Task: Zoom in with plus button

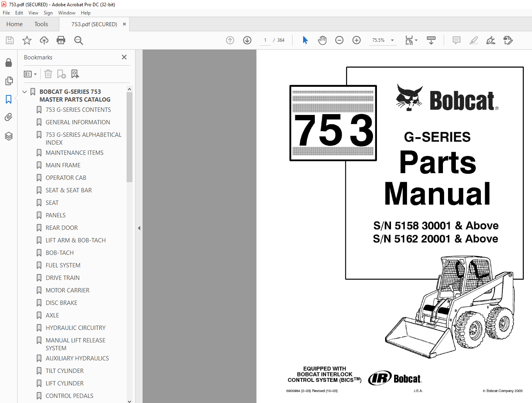Action: point(357,40)
